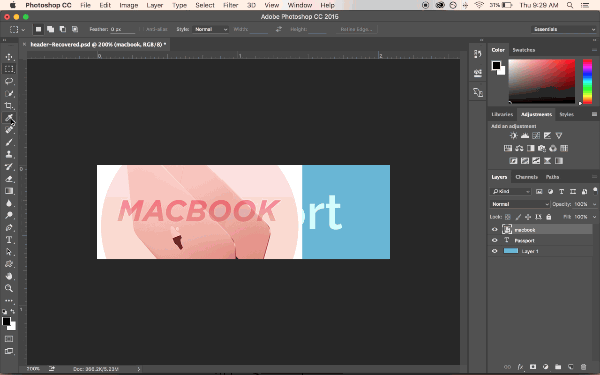
Task: Add a Levels adjustment
Action: [525, 135]
